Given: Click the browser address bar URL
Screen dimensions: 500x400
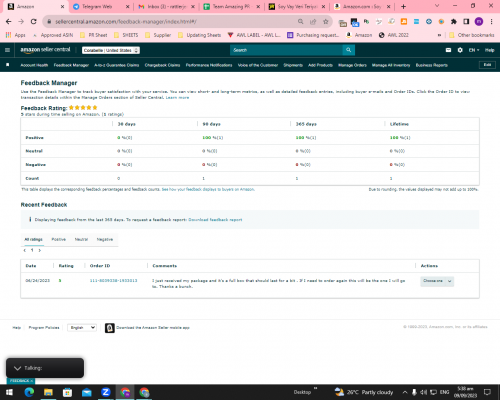Looking at the screenshot, I should pos(126,22).
